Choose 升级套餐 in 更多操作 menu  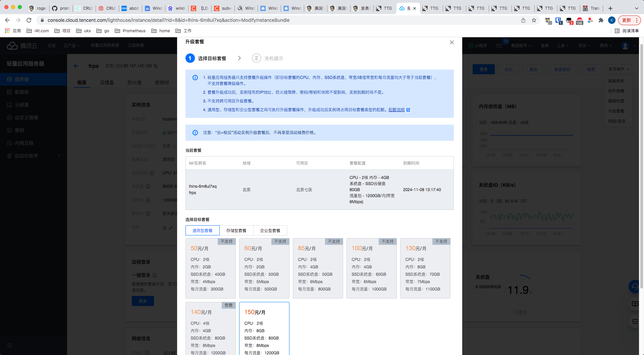pyautogui.click(x=616, y=111)
